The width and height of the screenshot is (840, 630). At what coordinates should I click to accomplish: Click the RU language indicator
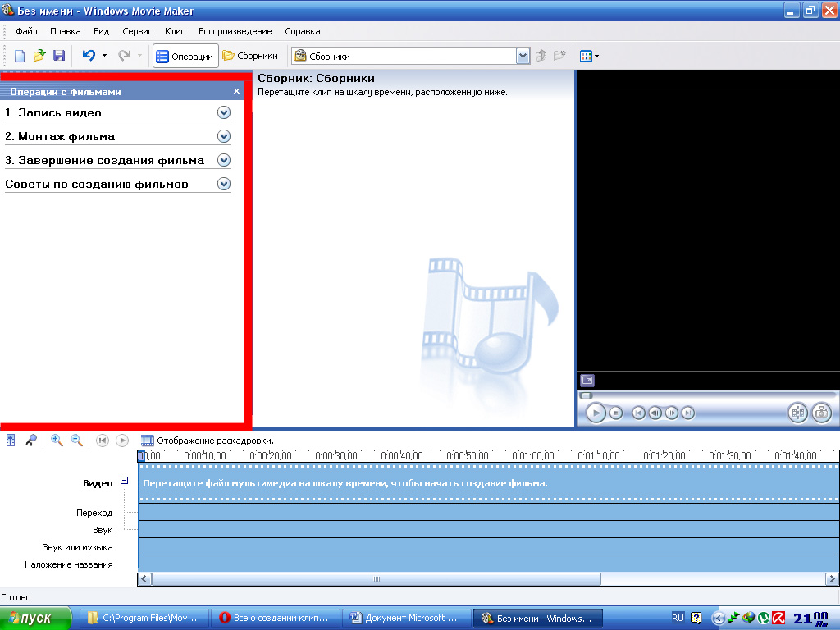coord(678,618)
